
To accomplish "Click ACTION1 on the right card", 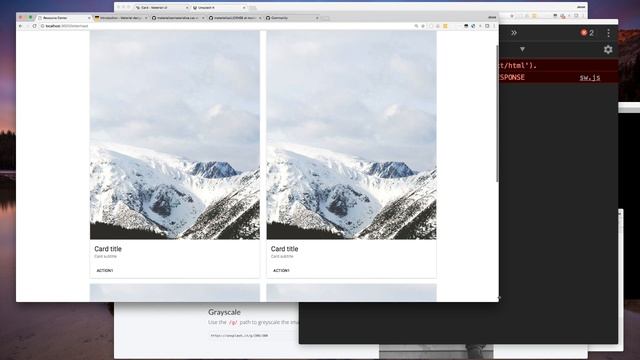I will [281, 271].
